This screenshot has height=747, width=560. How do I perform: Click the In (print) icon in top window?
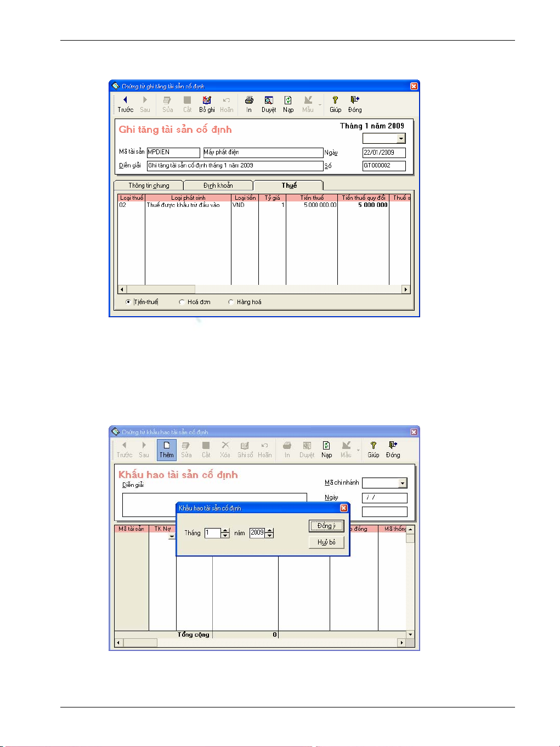(249, 100)
